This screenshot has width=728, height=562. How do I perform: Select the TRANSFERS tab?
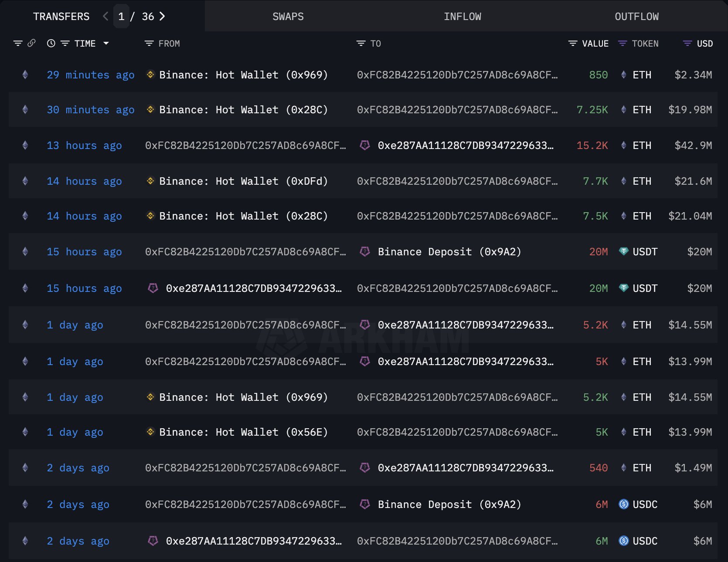pyautogui.click(x=61, y=17)
